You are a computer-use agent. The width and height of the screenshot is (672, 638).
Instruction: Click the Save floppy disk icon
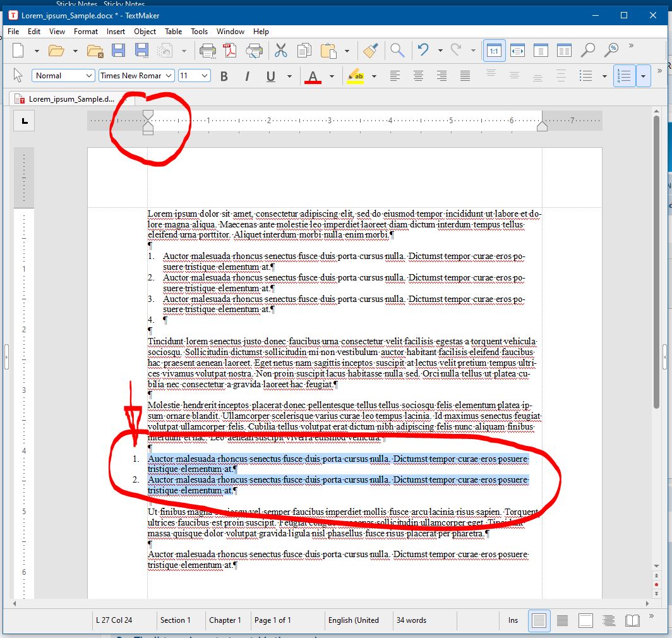click(x=118, y=51)
